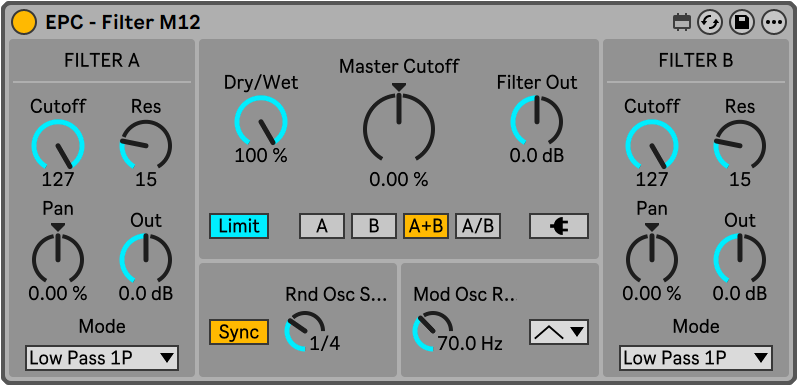
Task: Click the Filter B Out knob
Action: 739,258
